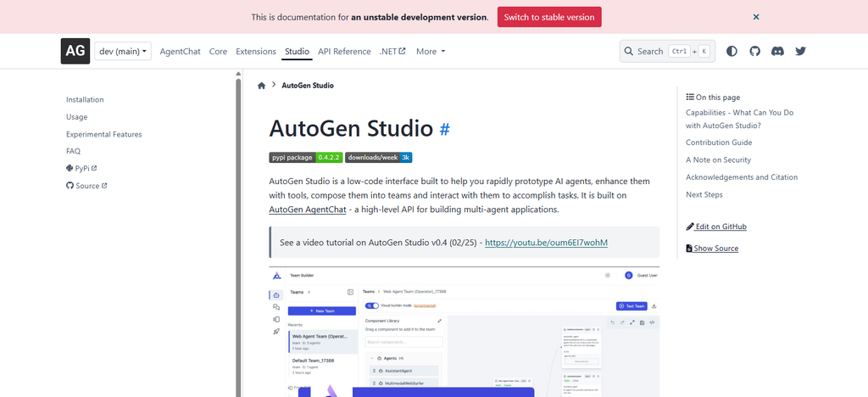Click the left sidebar vertical scrollbar
Viewport: 868px width, 397px height.
(x=238, y=238)
